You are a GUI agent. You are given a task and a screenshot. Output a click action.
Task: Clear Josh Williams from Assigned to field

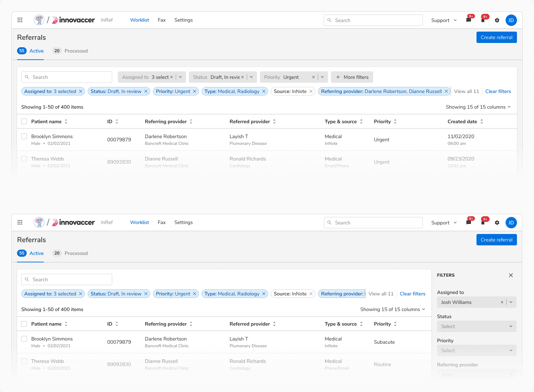[x=502, y=303]
